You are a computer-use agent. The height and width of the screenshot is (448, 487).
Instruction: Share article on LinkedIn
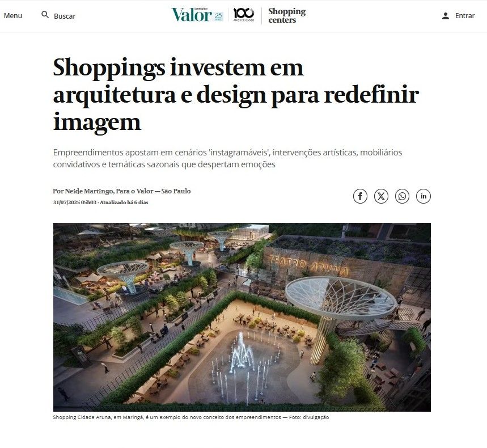pyautogui.click(x=424, y=196)
